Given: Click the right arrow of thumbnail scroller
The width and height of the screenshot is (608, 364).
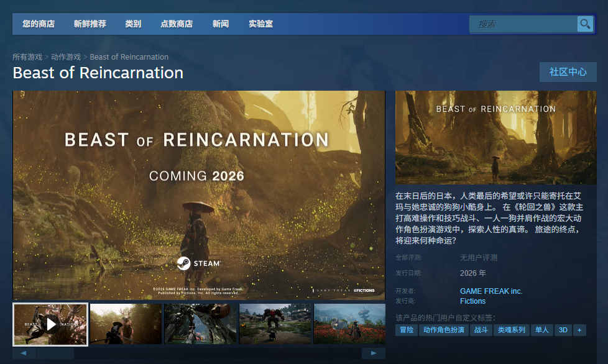Looking at the screenshot, I should [374, 353].
